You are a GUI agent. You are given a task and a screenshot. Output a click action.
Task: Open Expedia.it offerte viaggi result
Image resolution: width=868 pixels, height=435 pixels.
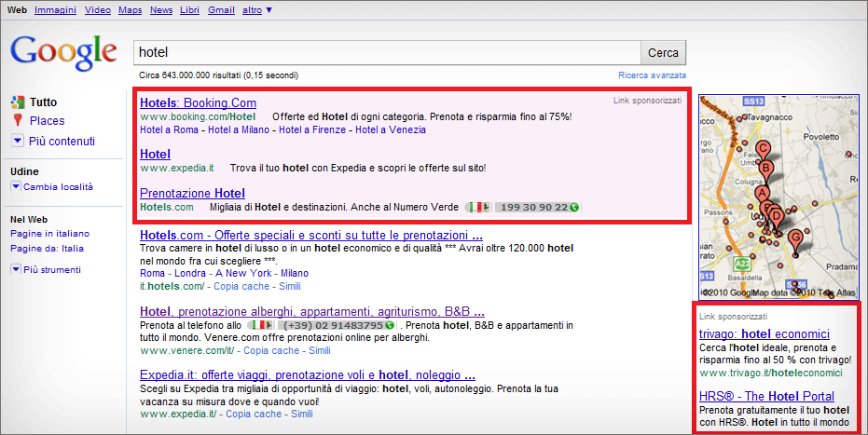[x=308, y=375]
